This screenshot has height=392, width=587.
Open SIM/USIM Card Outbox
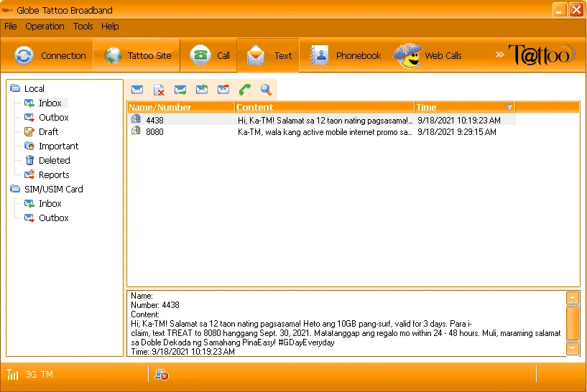pyautogui.click(x=54, y=218)
